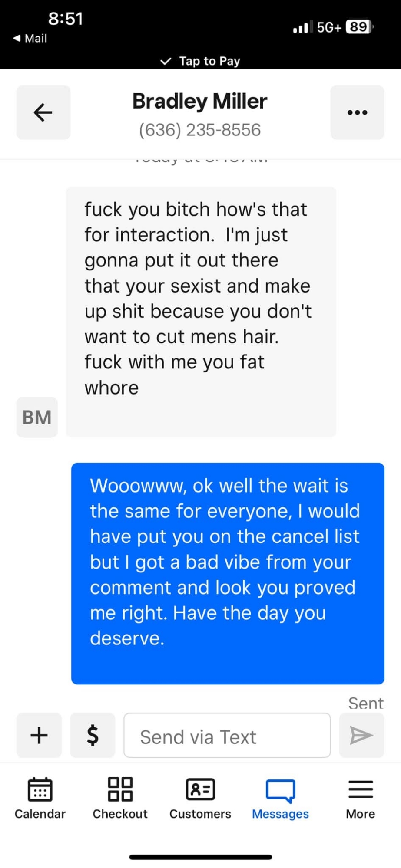Screen dimensions: 401x868
Task: Tap the battery level indicator
Action: point(360,27)
